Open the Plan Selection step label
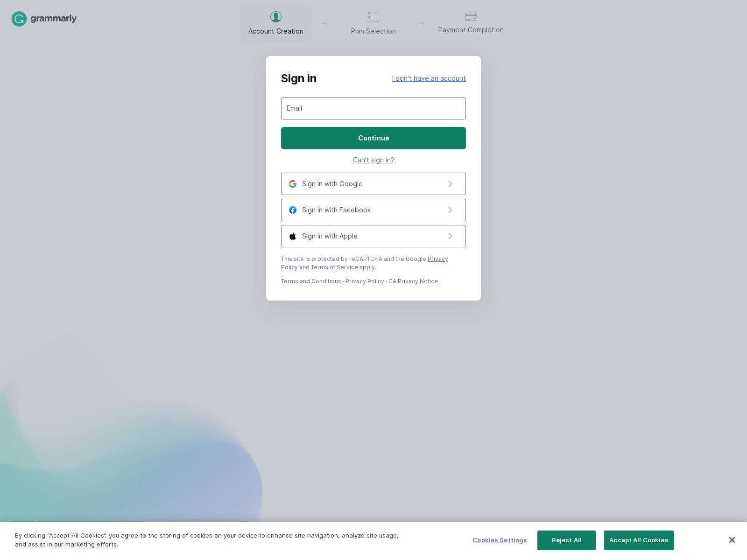 pyautogui.click(x=373, y=31)
